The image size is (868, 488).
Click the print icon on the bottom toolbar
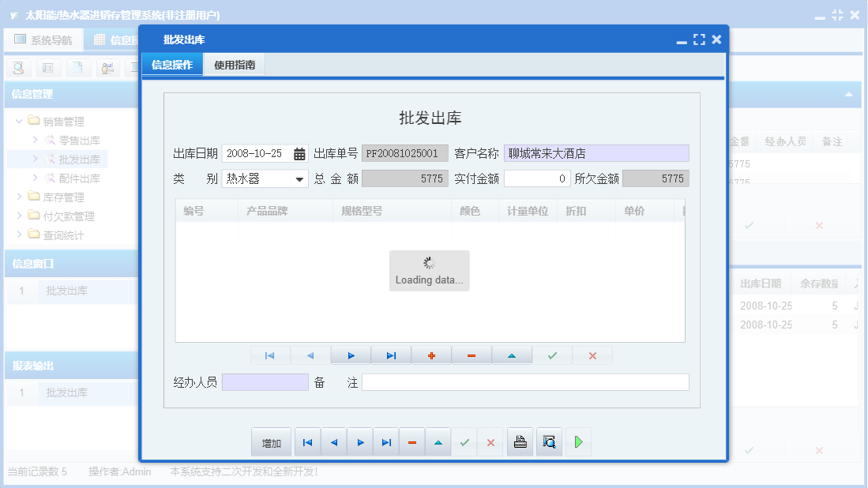tap(520, 441)
